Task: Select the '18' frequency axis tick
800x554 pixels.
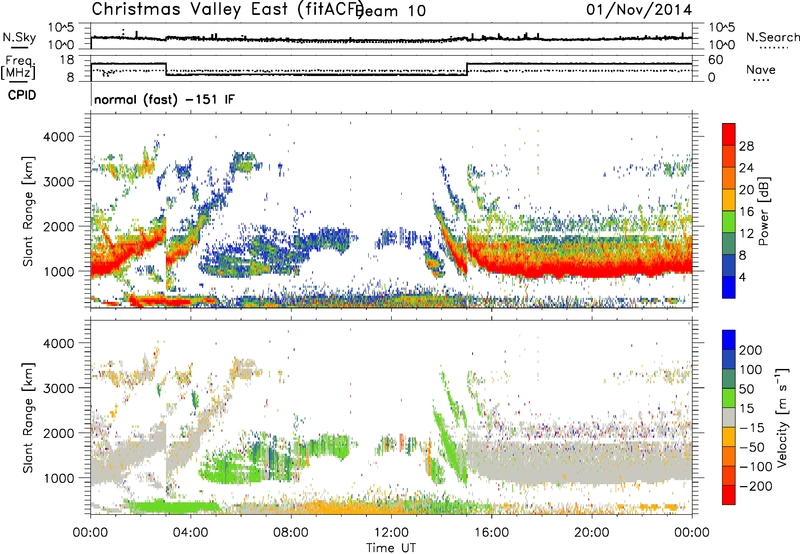Action: tap(67, 60)
